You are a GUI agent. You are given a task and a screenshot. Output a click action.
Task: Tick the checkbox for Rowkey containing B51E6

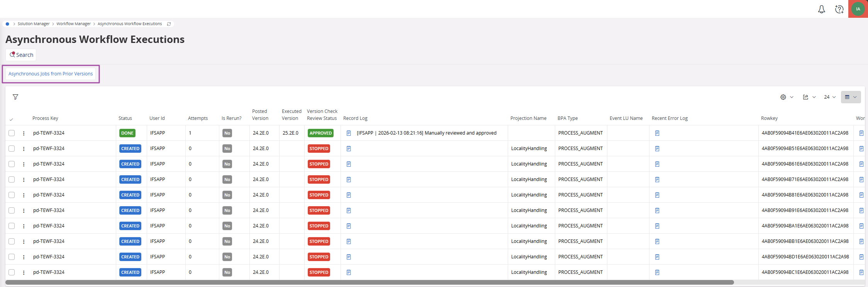pyautogui.click(x=12, y=149)
